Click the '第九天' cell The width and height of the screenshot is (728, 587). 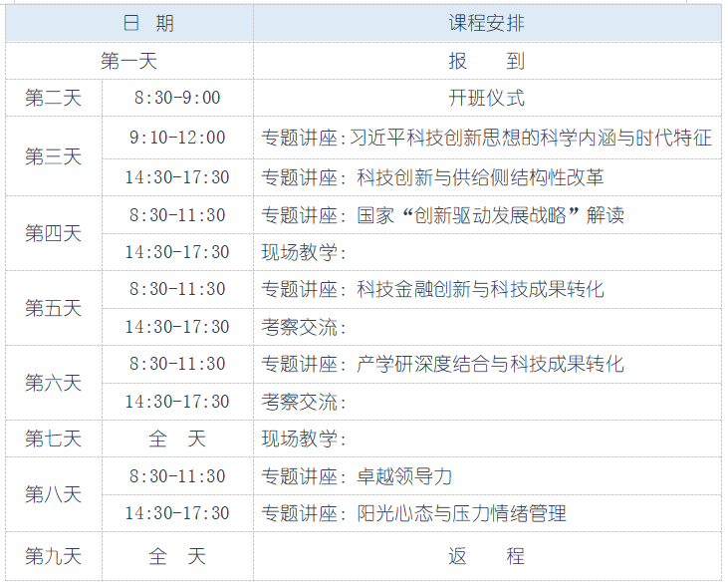tap(54, 556)
